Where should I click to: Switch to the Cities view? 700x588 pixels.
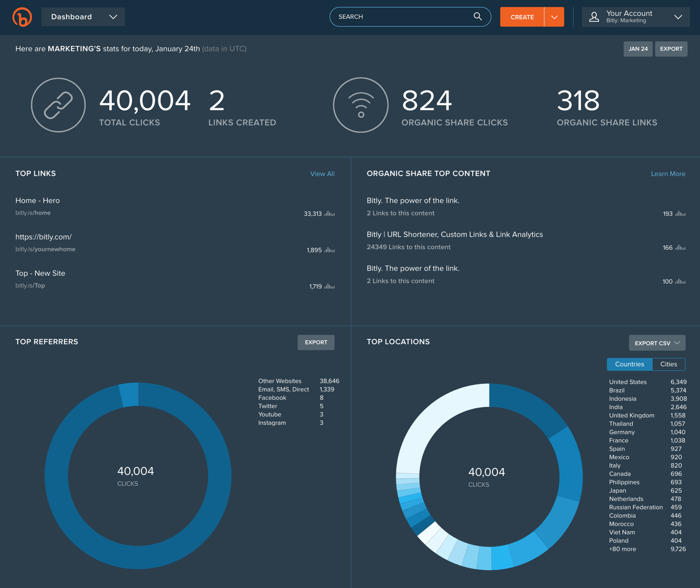pos(669,364)
